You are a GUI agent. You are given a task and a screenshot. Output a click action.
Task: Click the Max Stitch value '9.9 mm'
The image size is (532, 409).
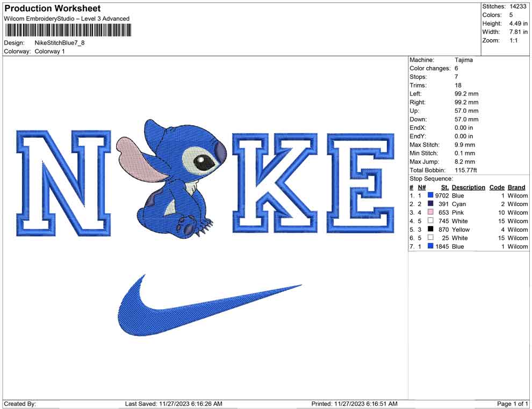pos(465,145)
